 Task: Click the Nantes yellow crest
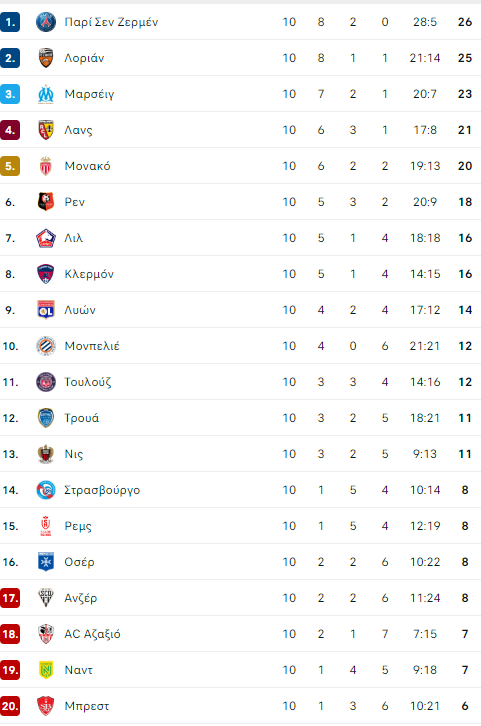click(46, 670)
